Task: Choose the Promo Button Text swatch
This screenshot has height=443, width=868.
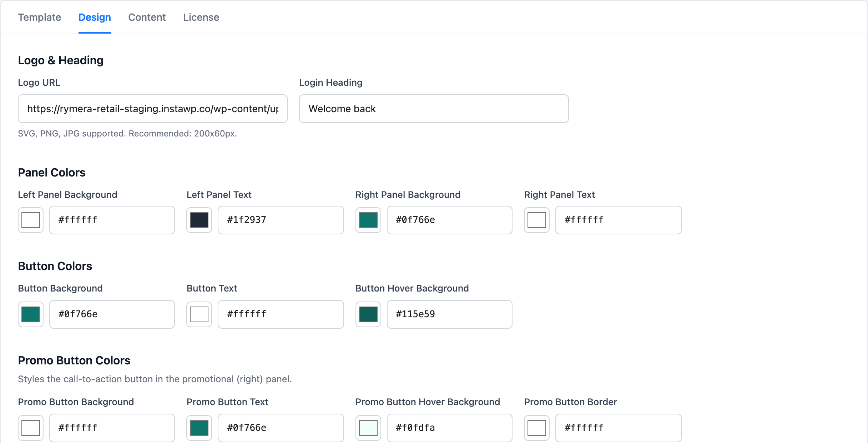Action: coord(199,428)
